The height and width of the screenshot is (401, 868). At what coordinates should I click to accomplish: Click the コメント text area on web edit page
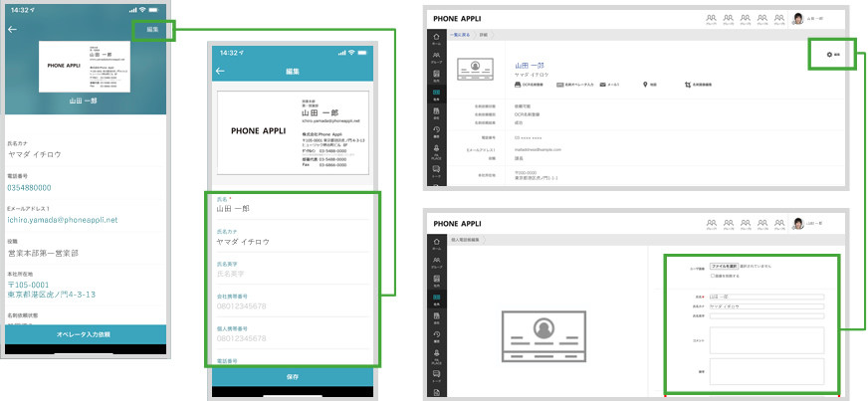766,340
